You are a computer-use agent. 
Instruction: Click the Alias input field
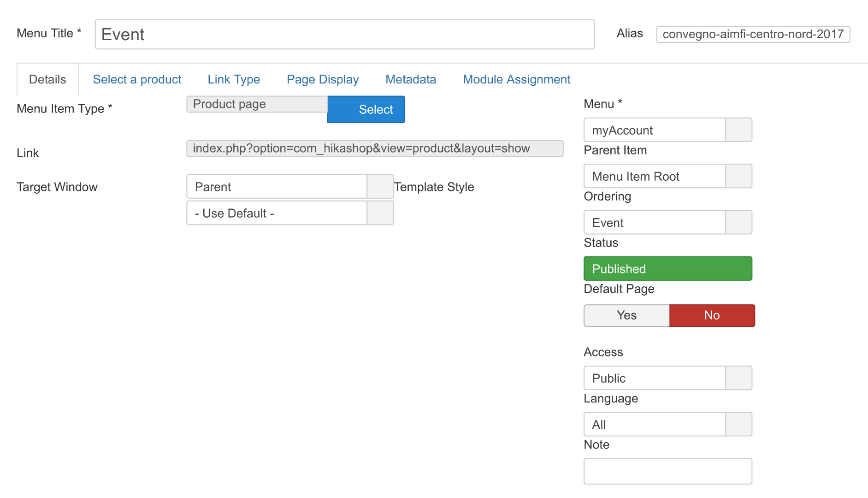(x=753, y=34)
